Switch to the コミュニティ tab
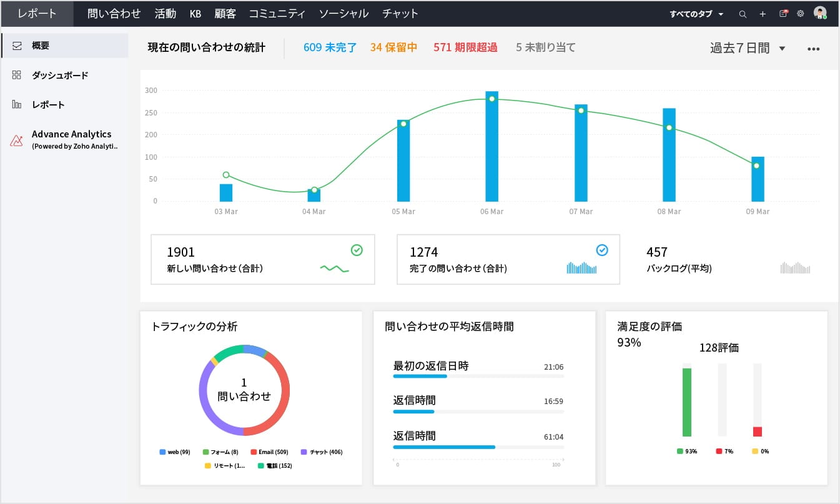This screenshot has width=840, height=504. [x=277, y=14]
